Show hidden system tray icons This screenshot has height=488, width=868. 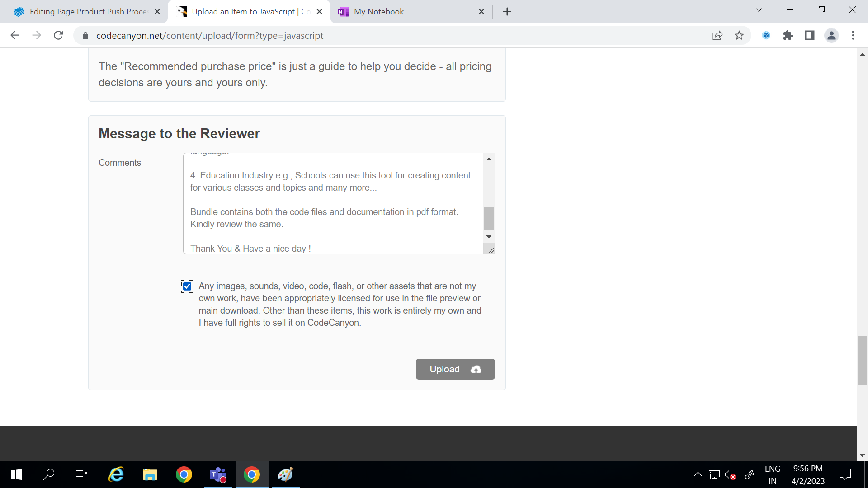pyautogui.click(x=698, y=474)
